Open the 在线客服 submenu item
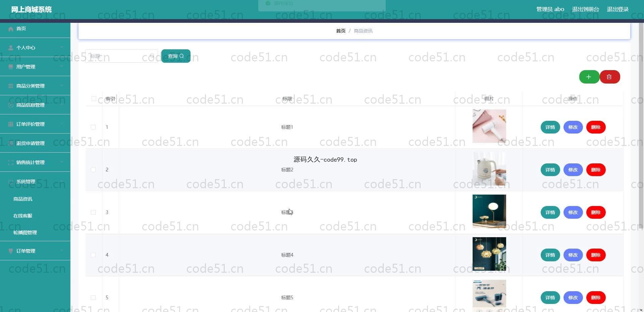This screenshot has width=644, height=312. pos(35,216)
